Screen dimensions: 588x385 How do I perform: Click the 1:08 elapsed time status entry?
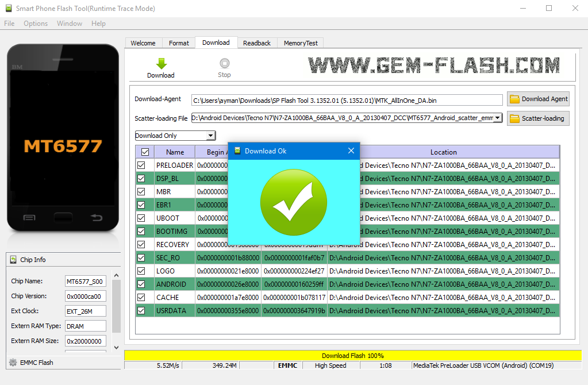coord(386,365)
